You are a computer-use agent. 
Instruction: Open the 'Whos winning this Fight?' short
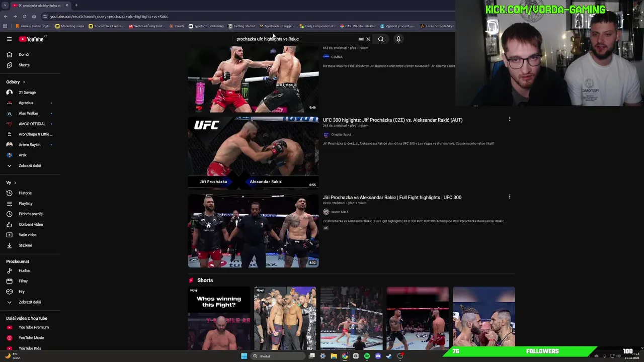(219, 318)
